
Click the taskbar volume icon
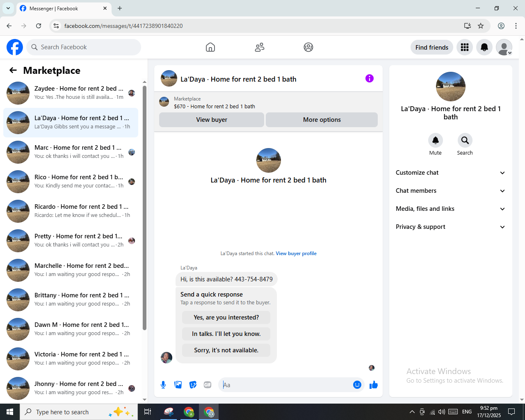(442, 412)
